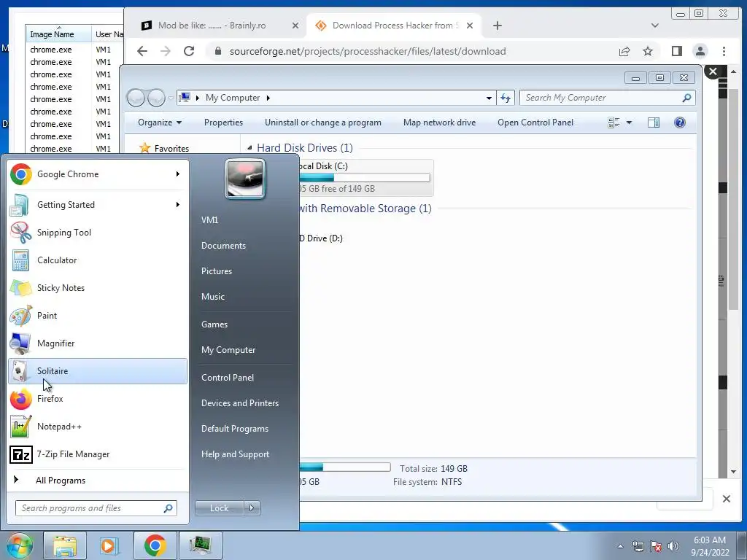
Task: Click Properties in Explorer toolbar
Action: tap(223, 122)
